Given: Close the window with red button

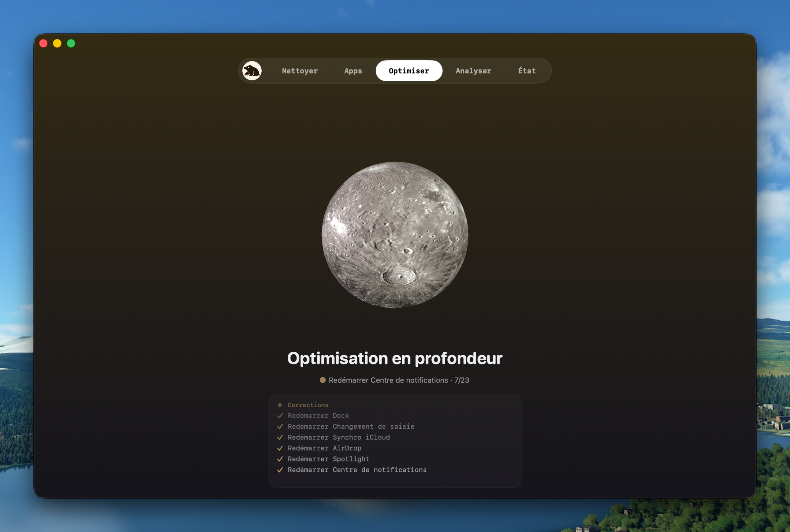Looking at the screenshot, I should click(43, 43).
